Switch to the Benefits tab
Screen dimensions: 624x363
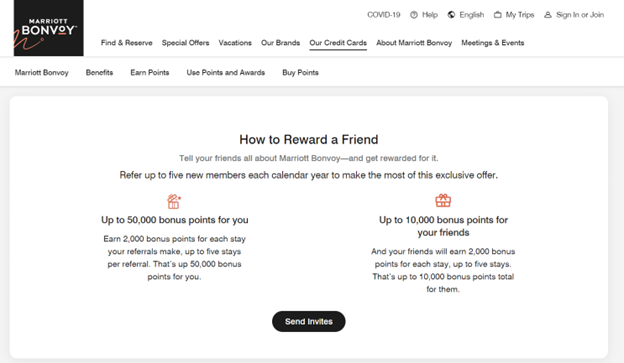(99, 72)
